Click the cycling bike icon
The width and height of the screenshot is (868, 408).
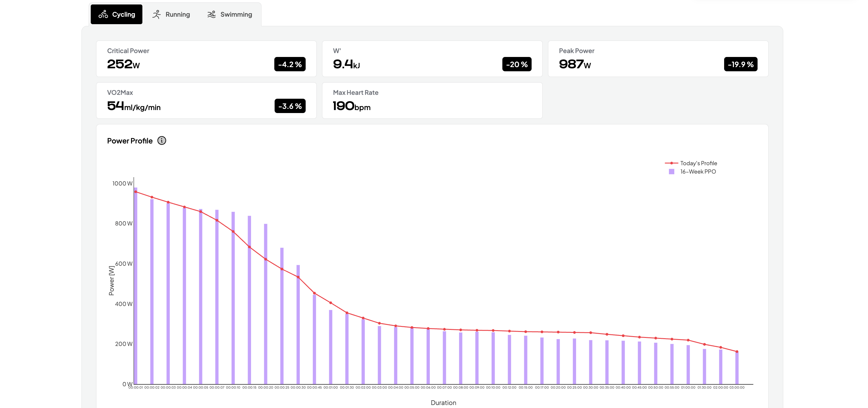click(x=103, y=15)
